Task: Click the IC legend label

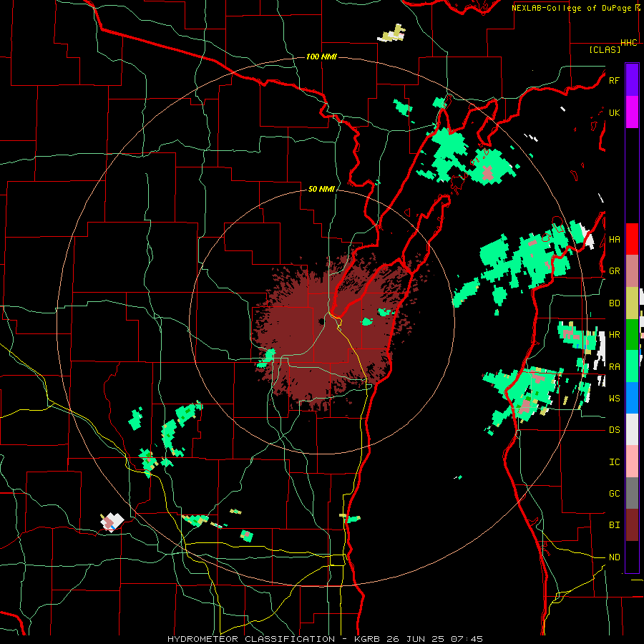Action: (x=614, y=462)
